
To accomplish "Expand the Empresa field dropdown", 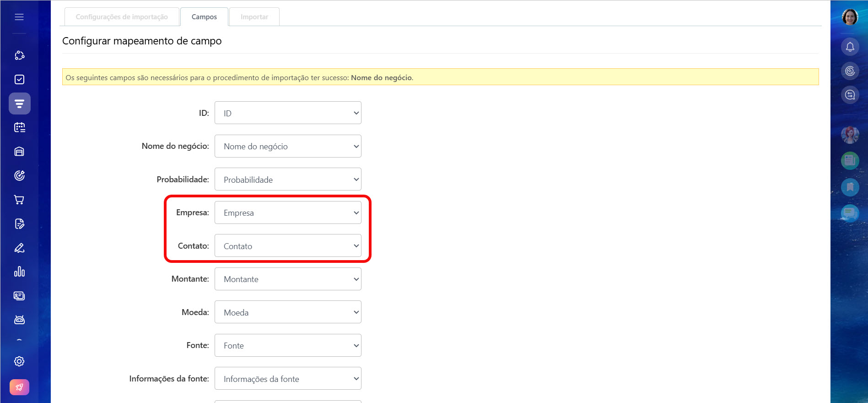I will (x=288, y=213).
